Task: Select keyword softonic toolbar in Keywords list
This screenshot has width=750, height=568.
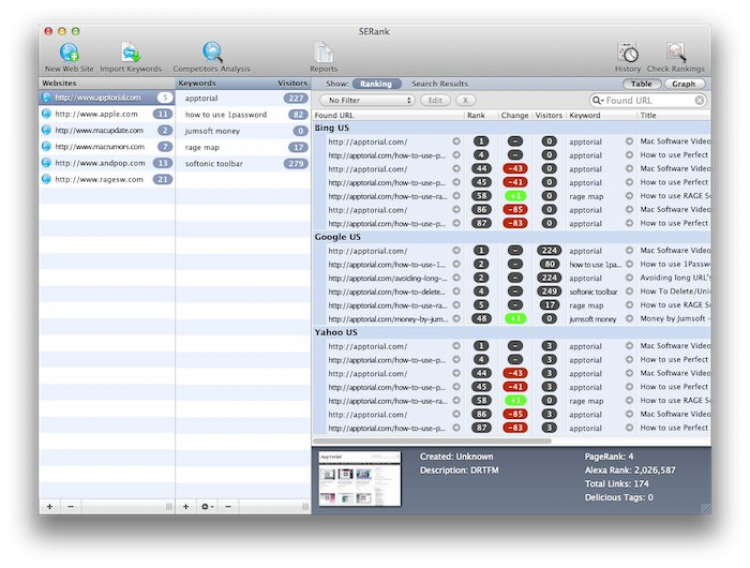Action: click(x=243, y=164)
